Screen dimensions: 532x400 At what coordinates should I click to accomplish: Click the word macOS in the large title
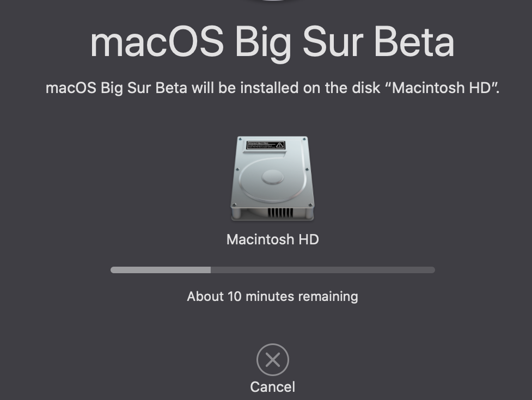click(x=157, y=42)
